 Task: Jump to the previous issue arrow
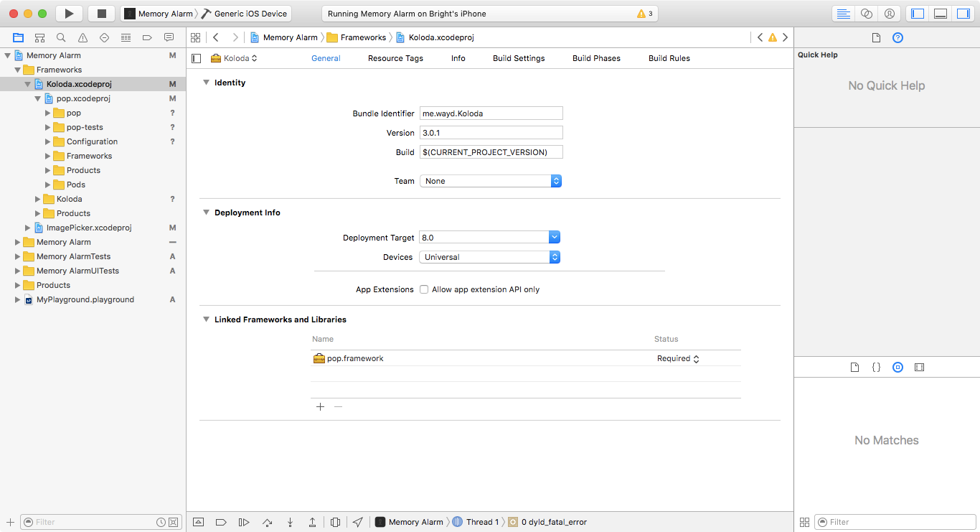tap(760, 37)
